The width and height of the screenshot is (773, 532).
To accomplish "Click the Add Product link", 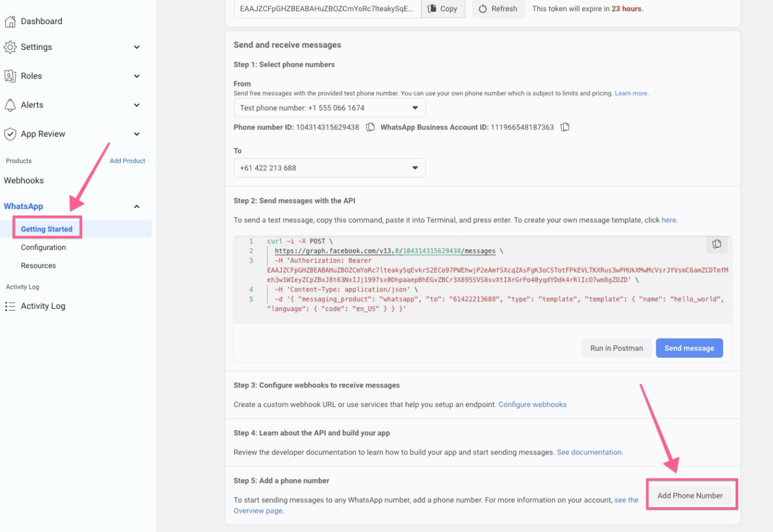I will tap(127, 161).
